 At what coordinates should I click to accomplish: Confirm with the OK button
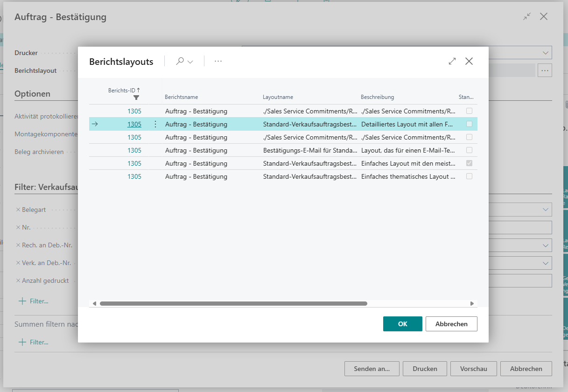tap(403, 324)
